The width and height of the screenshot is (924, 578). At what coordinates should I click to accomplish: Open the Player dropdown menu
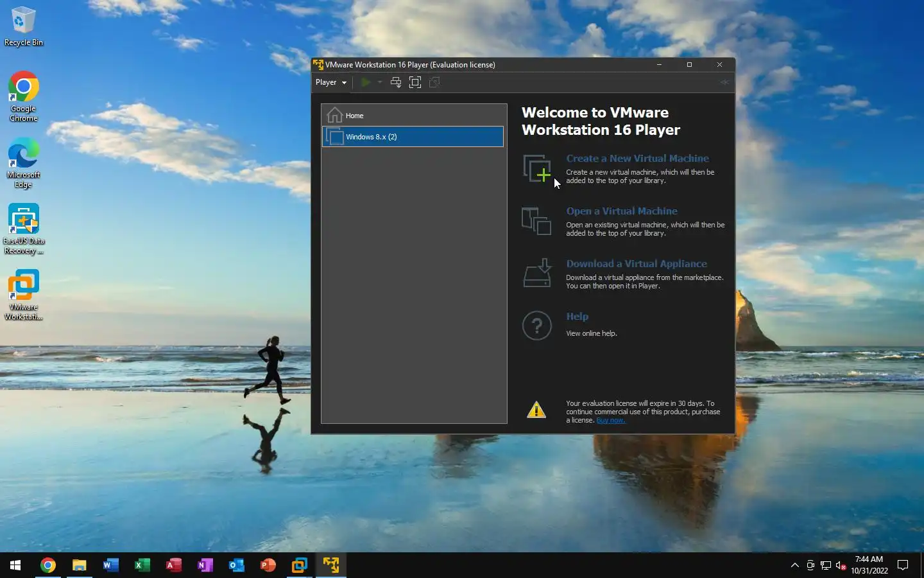coord(331,82)
